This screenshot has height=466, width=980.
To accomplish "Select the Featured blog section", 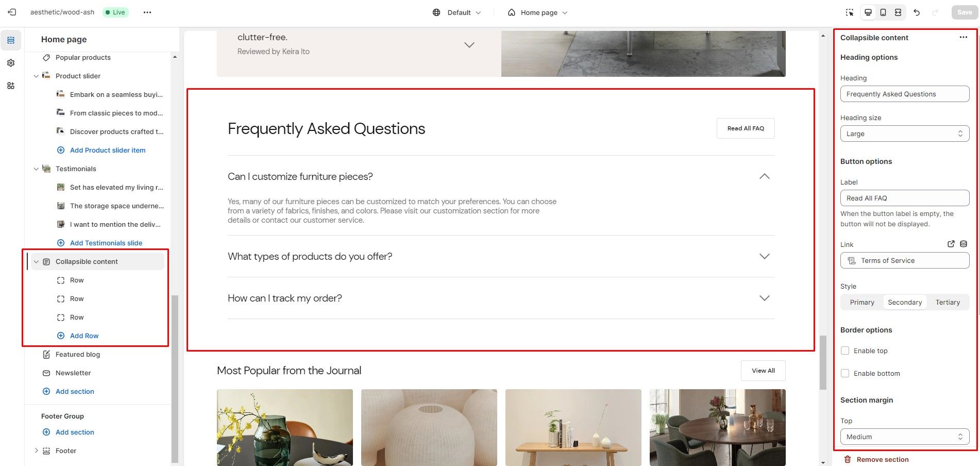I will coord(77,354).
